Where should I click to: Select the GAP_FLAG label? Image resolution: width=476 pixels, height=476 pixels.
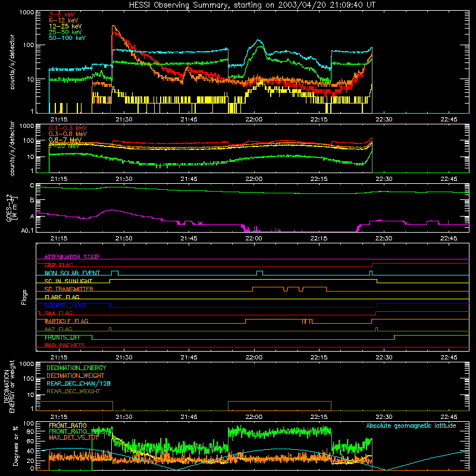click(59, 265)
